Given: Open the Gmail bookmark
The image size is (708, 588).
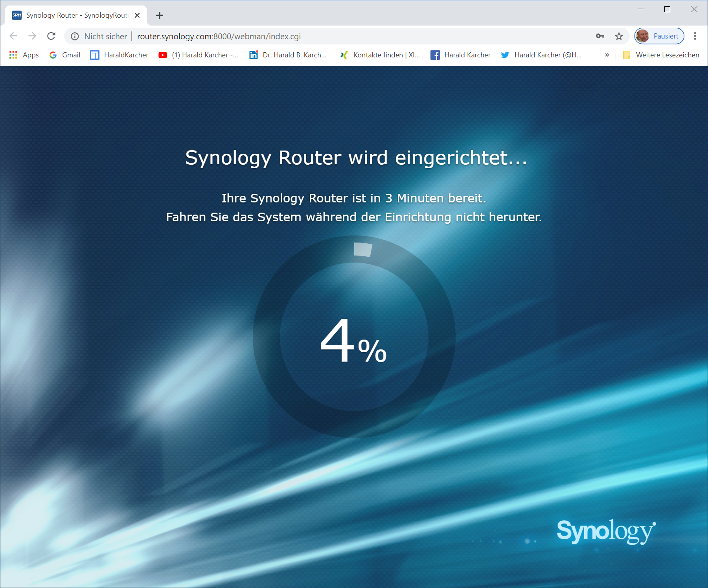Looking at the screenshot, I should coord(65,55).
